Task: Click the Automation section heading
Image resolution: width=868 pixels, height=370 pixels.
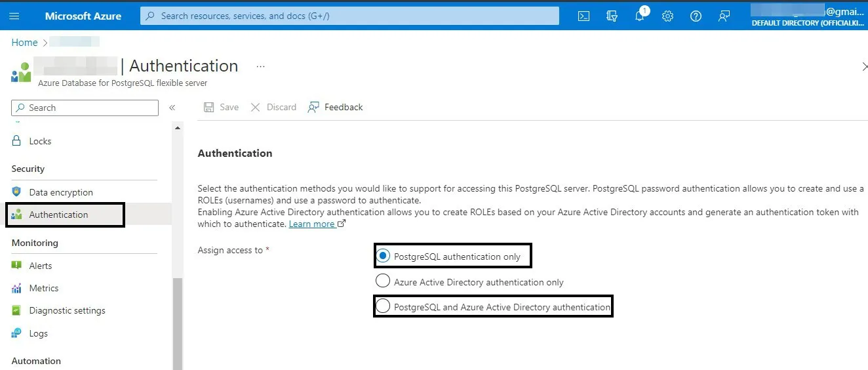Action: point(36,361)
